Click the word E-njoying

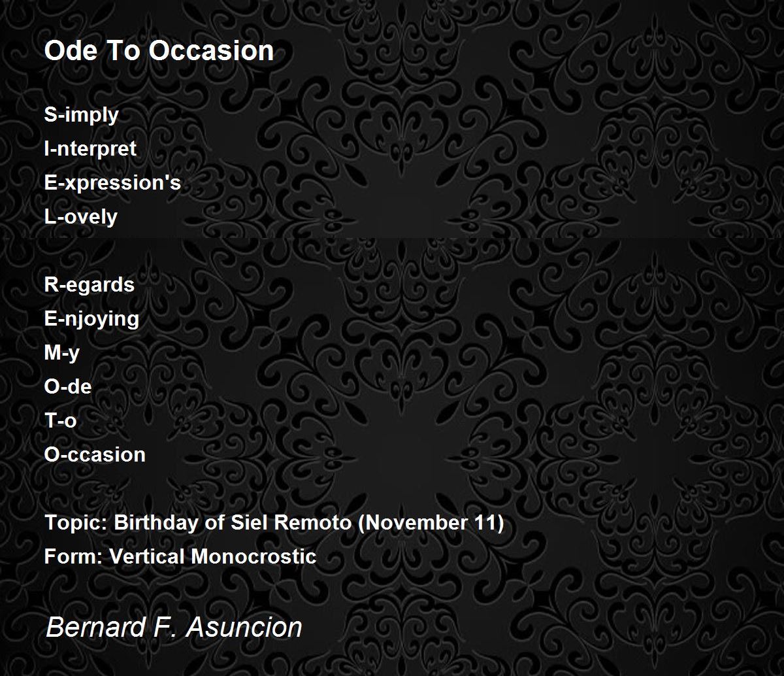[x=91, y=319]
